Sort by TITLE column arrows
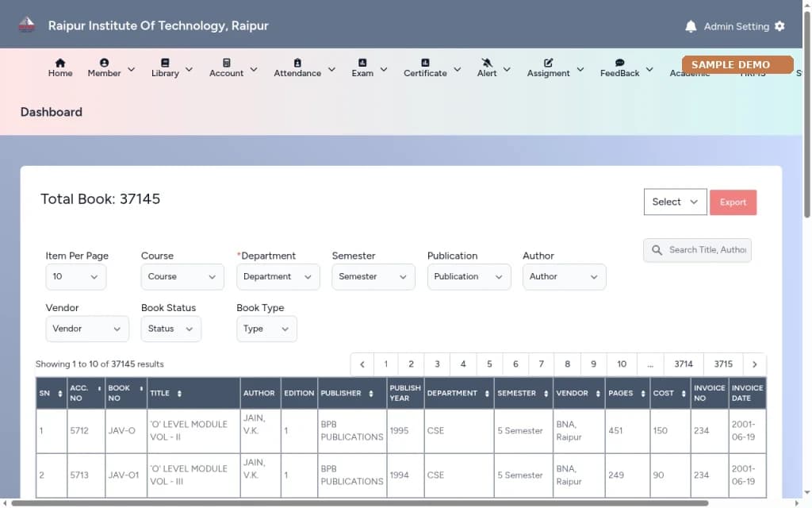 click(x=179, y=394)
